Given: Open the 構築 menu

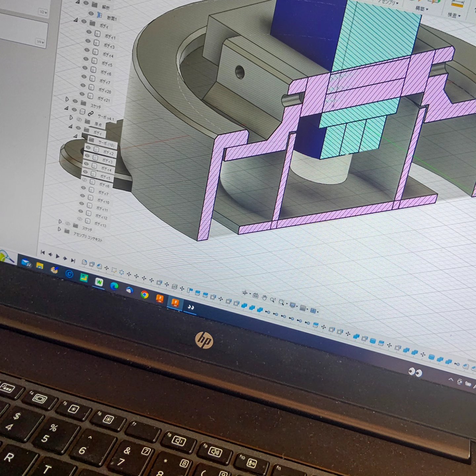Looking at the screenshot, I should [x=421, y=8].
